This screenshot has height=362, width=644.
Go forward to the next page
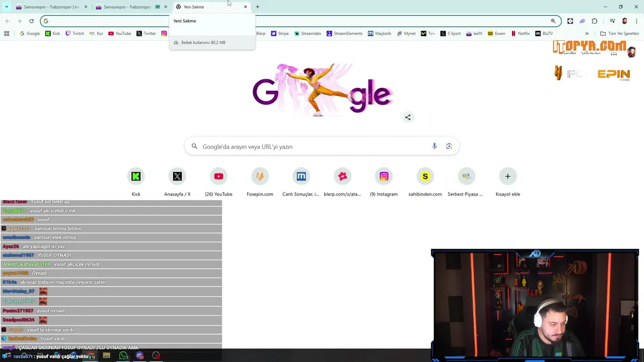pos(19,21)
